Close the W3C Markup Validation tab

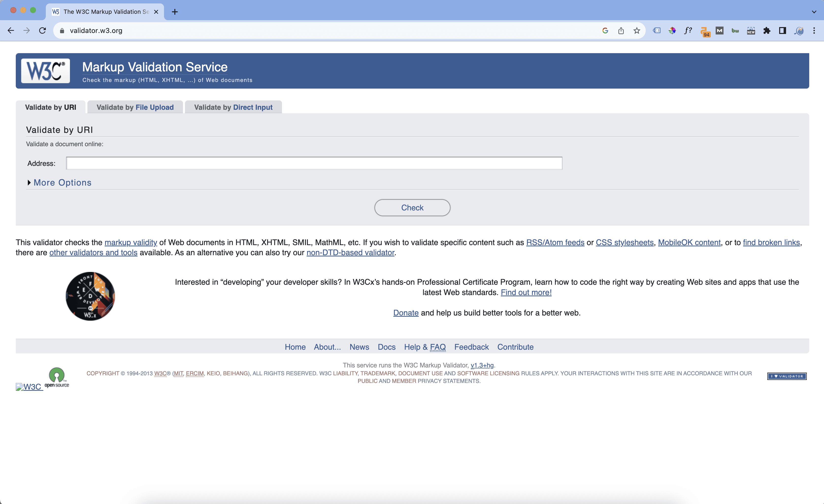coord(156,12)
